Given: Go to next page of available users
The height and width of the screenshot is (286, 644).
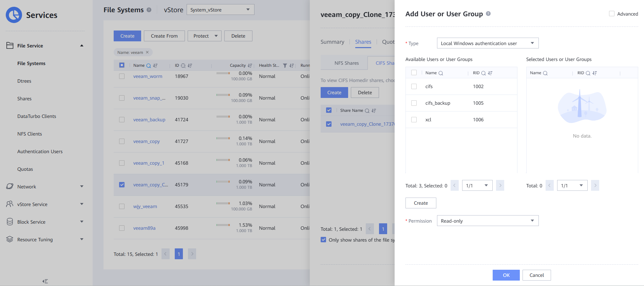Looking at the screenshot, I should (x=500, y=185).
